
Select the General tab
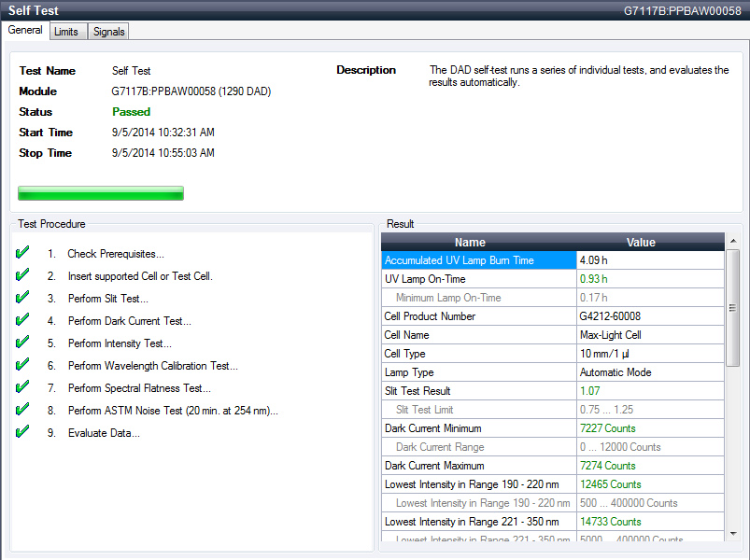25,30
